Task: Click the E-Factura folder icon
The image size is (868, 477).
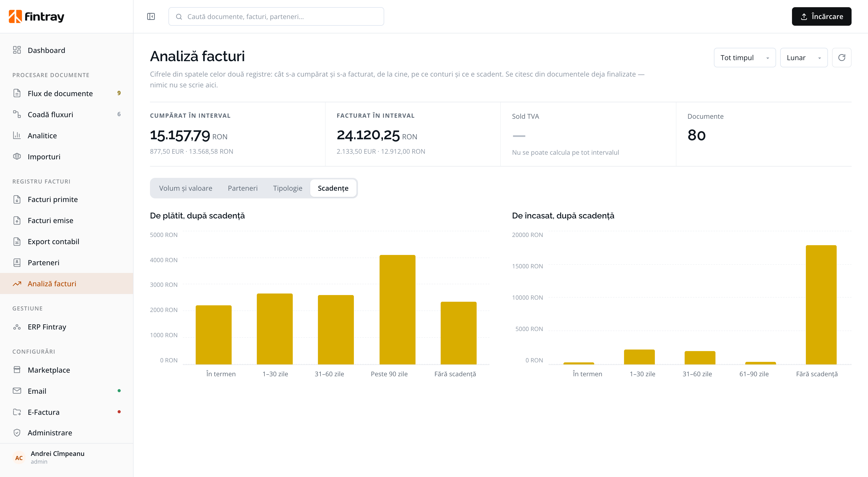Action: pos(17,412)
